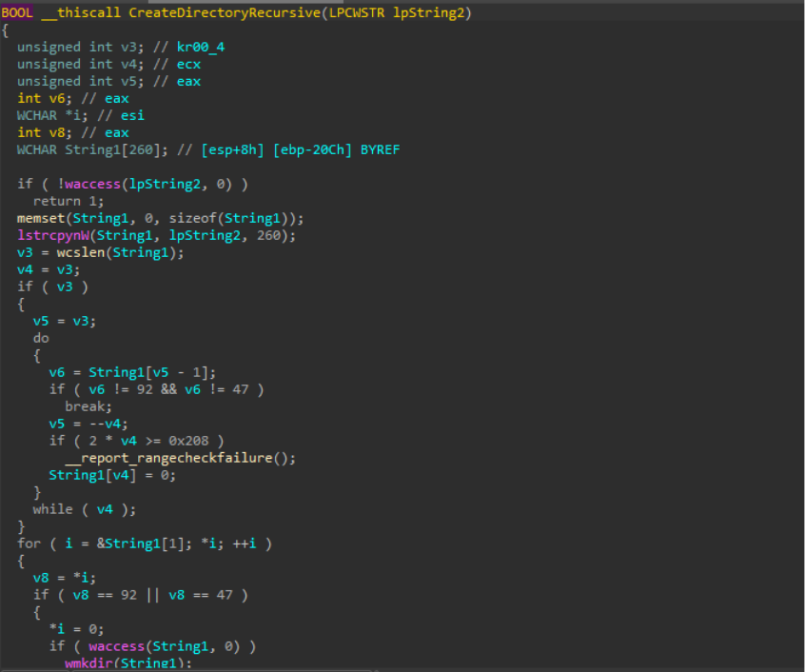The image size is (805, 672).
Task: Click the 0x208 hex constant
Action: pos(188,441)
